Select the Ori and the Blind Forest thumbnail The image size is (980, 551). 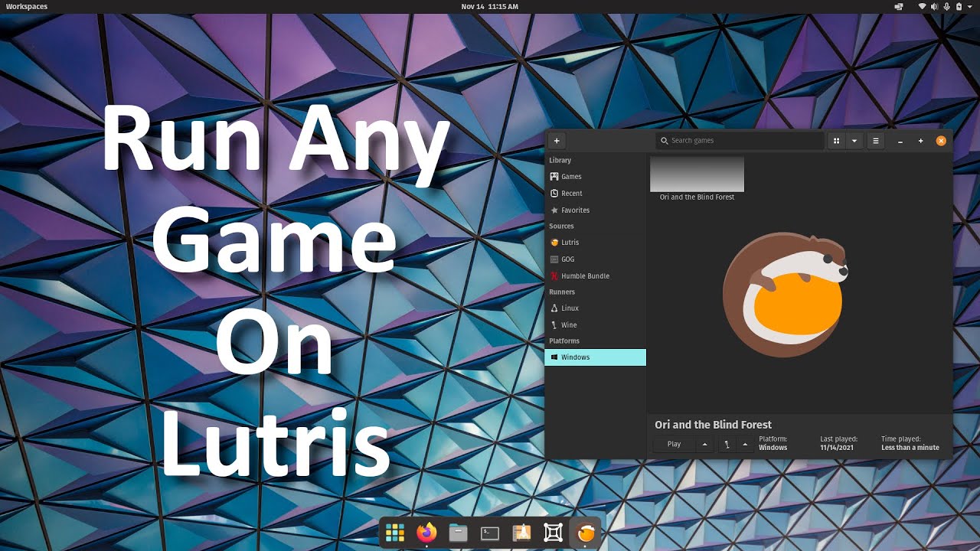(697, 174)
